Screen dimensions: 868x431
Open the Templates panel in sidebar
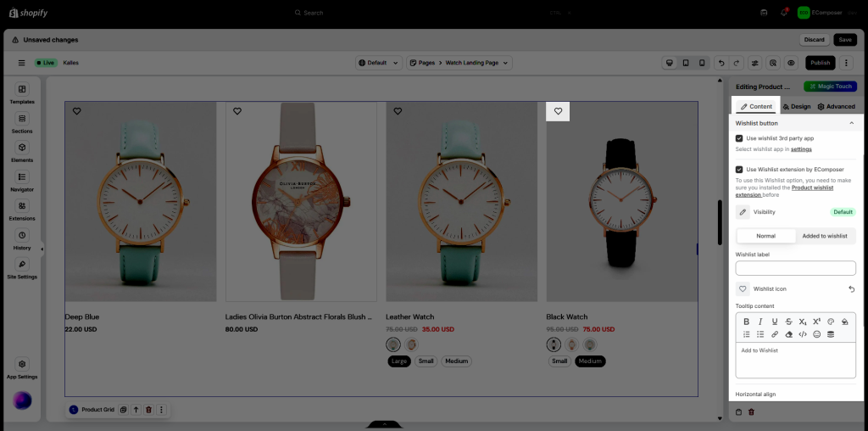click(x=22, y=93)
